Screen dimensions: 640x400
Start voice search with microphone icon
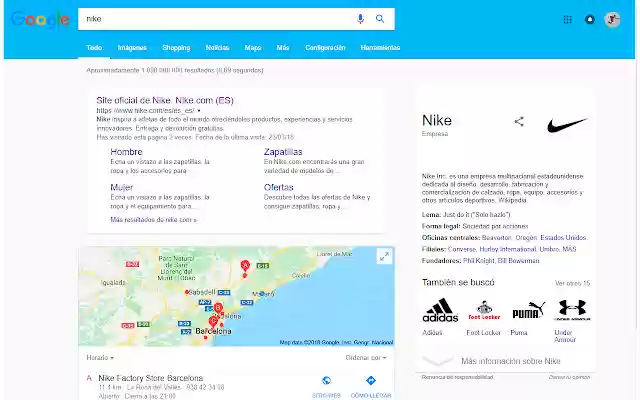pos(360,19)
